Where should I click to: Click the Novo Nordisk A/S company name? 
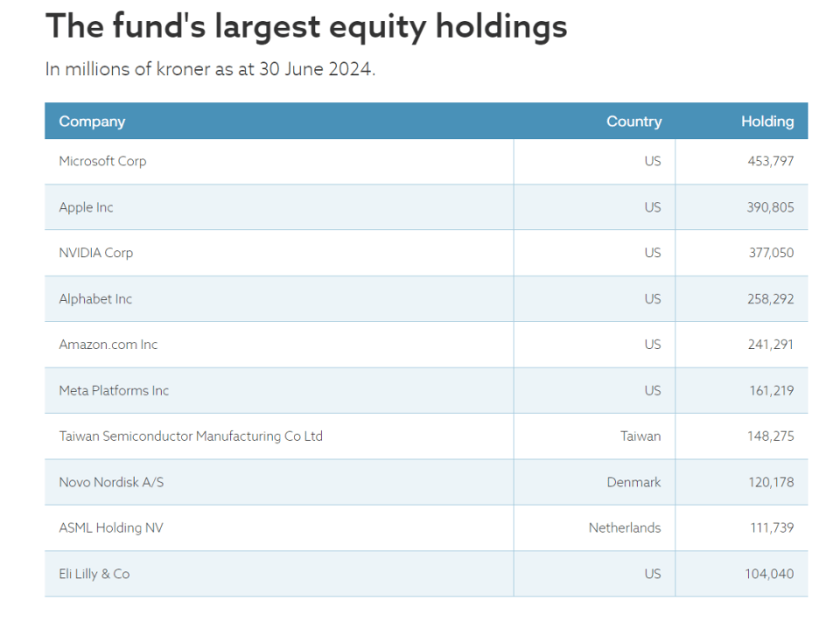(111, 482)
